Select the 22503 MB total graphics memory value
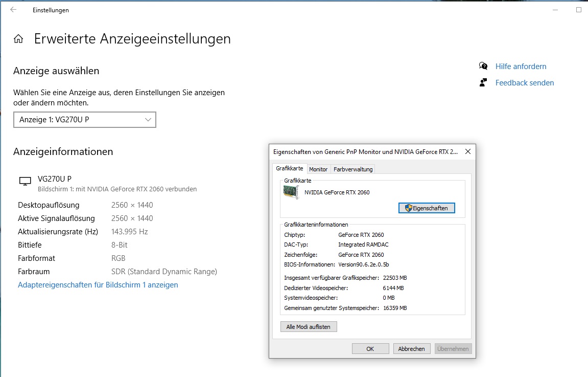The width and height of the screenshot is (588, 377). point(395,278)
